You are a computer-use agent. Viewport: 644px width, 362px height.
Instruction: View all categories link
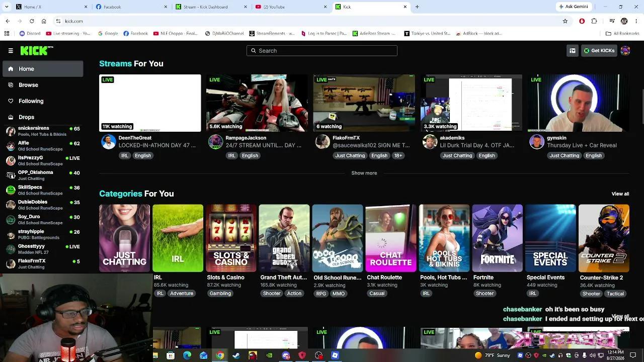pyautogui.click(x=620, y=194)
